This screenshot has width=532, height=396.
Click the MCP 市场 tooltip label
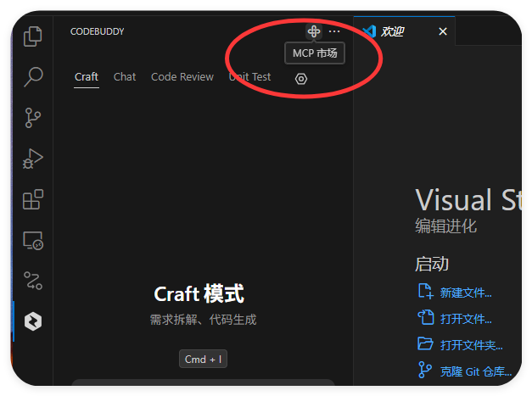click(315, 53)
